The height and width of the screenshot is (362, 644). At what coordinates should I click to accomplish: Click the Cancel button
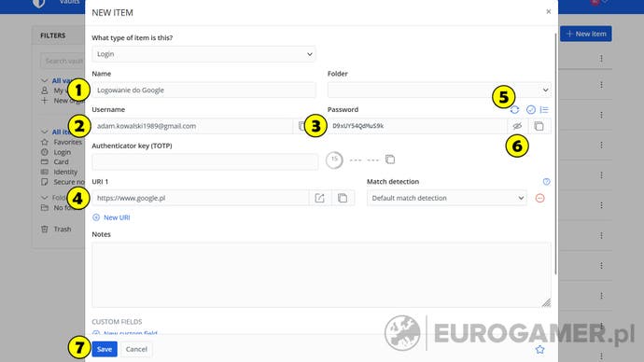click(x=136, y=349)
